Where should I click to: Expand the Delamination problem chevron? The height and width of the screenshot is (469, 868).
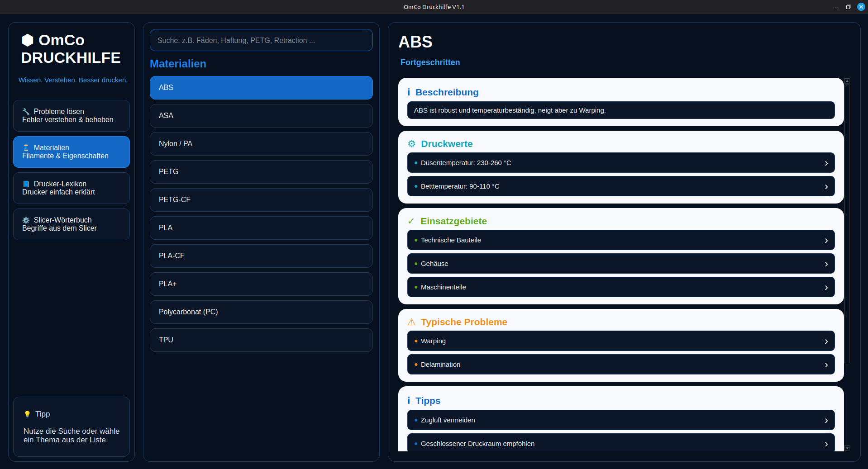coord(826,365)
